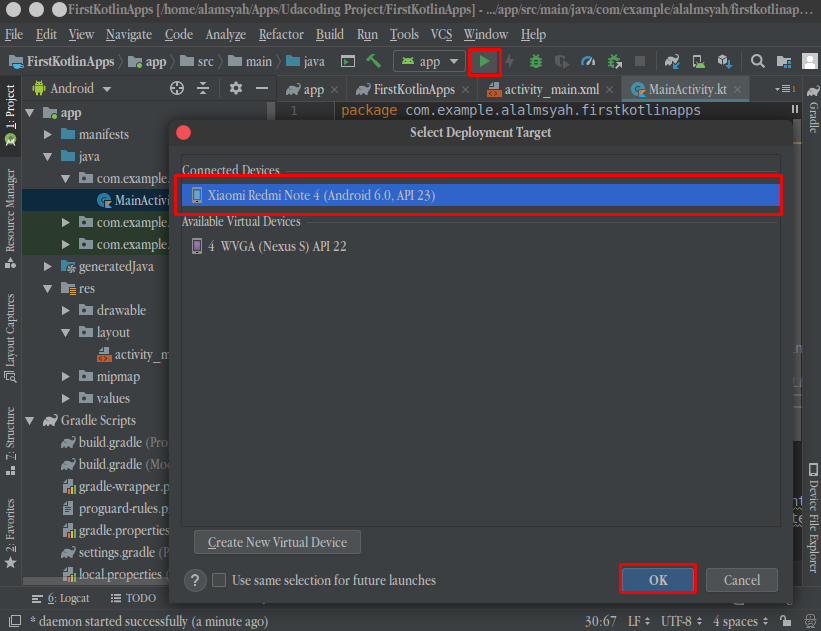Click the user avatar icon in toolbar

pos(809,61)
